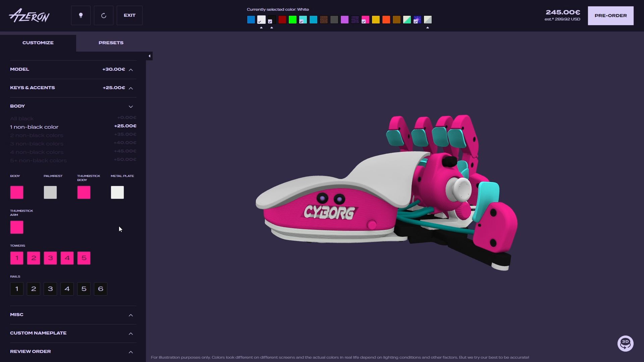The image size is (644, 362).
Task: Click the reset rotation arrow icon
Action: coord(104,15)
